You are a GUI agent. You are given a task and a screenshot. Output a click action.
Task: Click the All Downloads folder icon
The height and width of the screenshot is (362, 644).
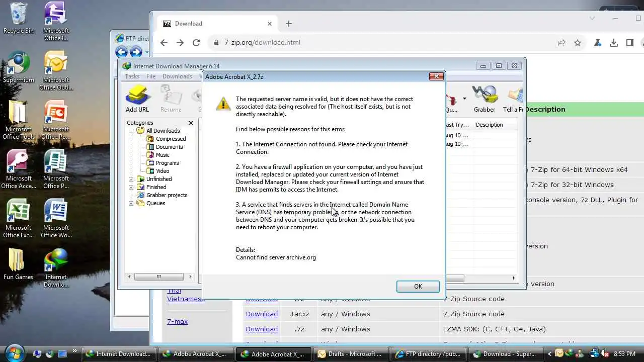pos(140,131)
